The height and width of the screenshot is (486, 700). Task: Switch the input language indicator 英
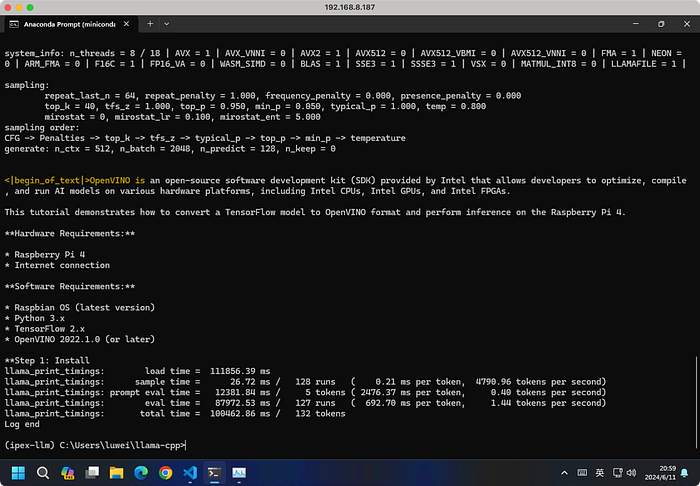(600, 473)
